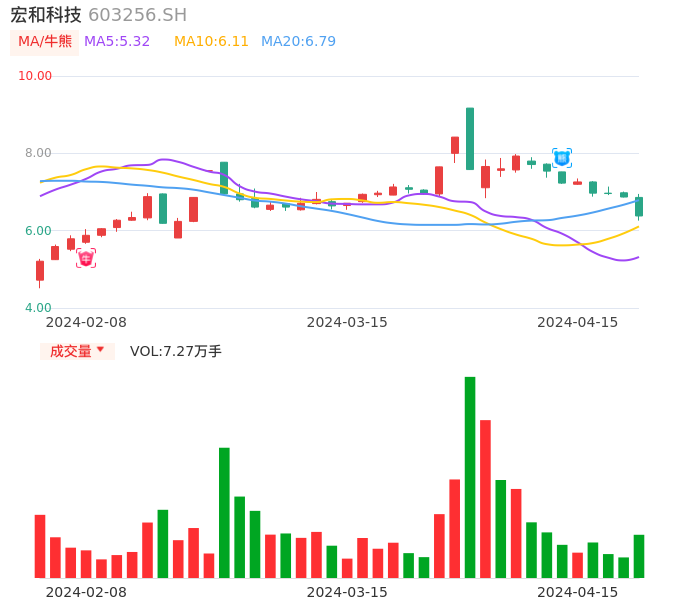The width and height of the screenshot is (686, 606).
Task: Click the last green volume bar on right
Action: (639, 556)
